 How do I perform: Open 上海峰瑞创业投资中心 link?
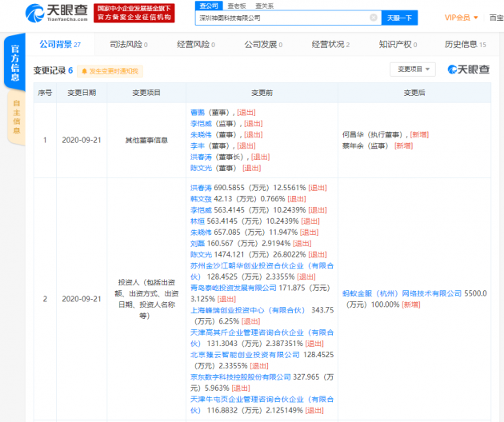pos(247,310)
